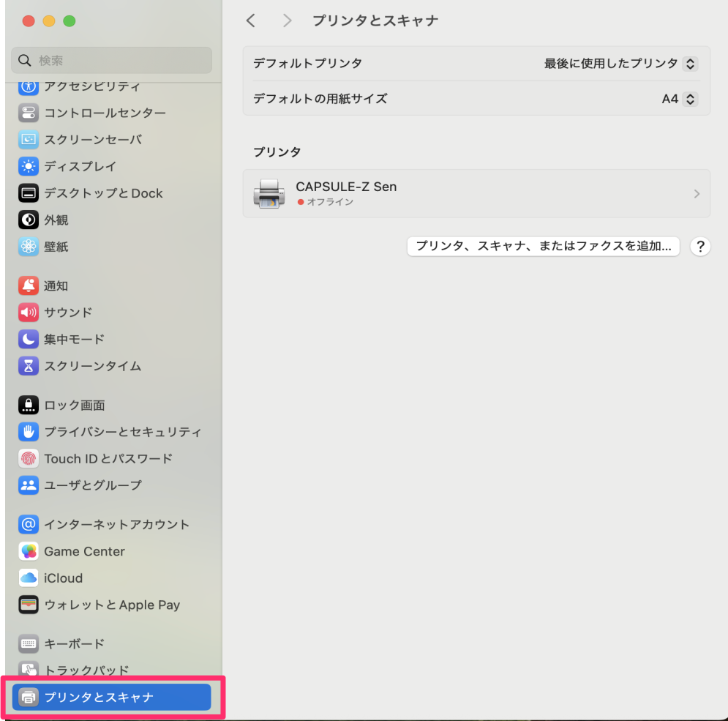The height and width of the screenshot is (721, 728).
Task: Go back with the left arrow
Action: tap(251, 21)
